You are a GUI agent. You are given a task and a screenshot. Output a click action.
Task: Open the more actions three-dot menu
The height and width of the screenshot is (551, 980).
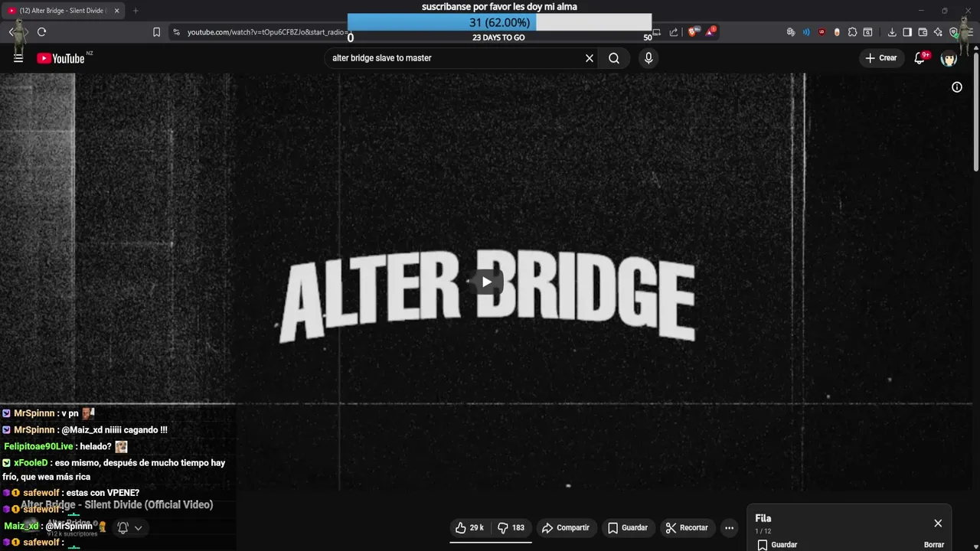pos(730,528)
